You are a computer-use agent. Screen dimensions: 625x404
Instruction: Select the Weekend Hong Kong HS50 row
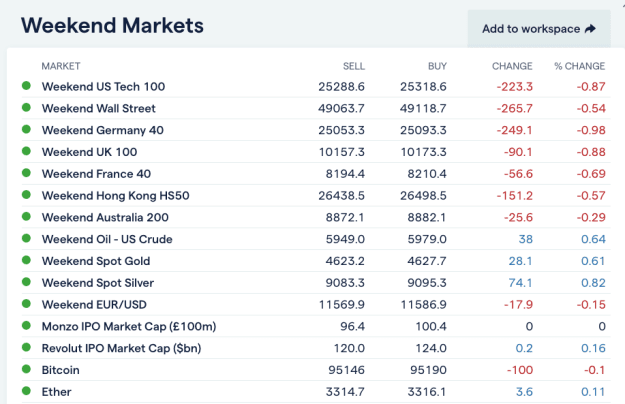click(x=316, y=196)
